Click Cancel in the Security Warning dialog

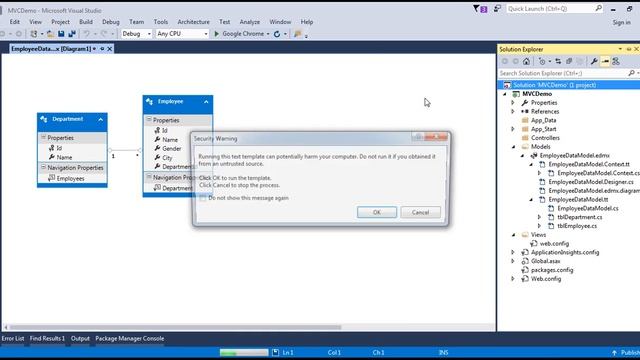coord(420,212)
